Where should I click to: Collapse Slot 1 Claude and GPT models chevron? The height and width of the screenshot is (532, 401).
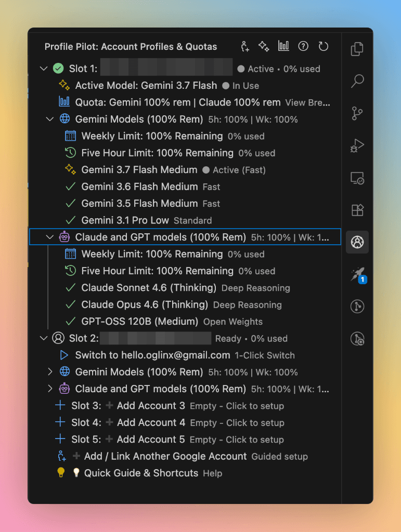(50, 237)
